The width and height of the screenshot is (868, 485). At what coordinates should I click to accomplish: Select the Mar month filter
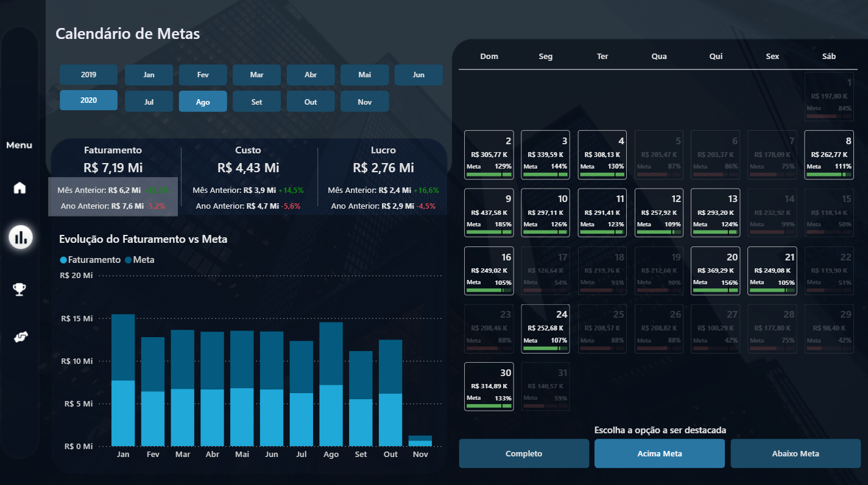click(257, 75)
